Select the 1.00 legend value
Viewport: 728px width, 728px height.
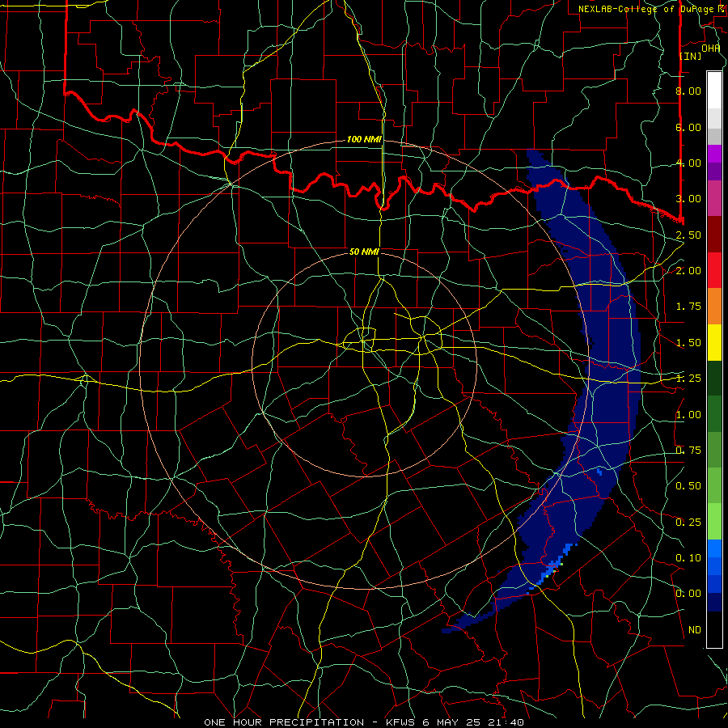coord(688,415)
